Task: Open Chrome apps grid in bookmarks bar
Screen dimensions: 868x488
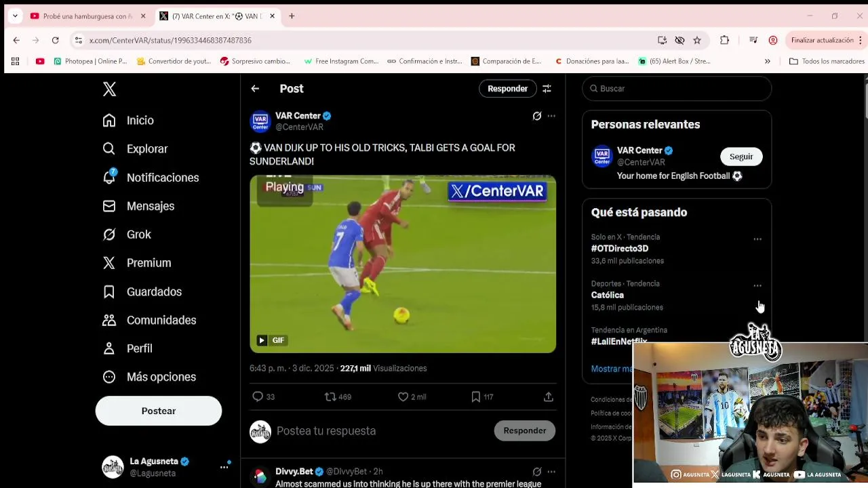Action: tap(15, 61)
